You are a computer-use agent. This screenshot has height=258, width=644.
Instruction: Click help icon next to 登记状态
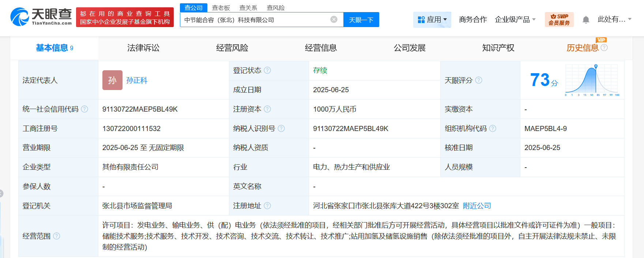tap(267, 70)
